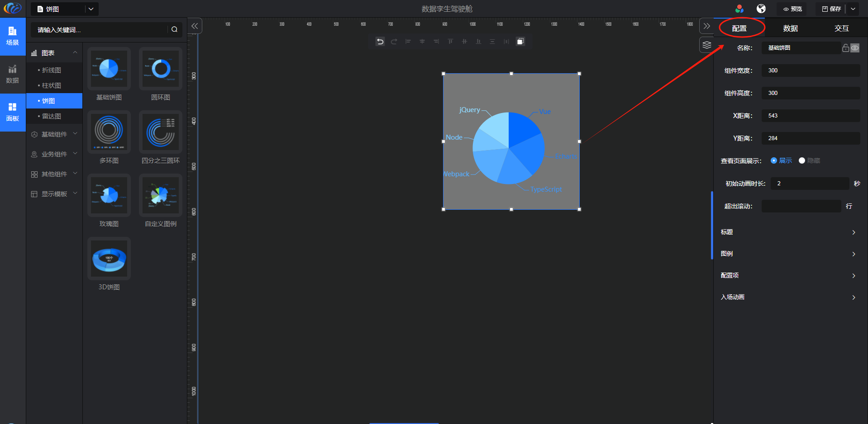Open the color theme palette icon
Viewport: 868px width, 424px height.
click(739, 9)
